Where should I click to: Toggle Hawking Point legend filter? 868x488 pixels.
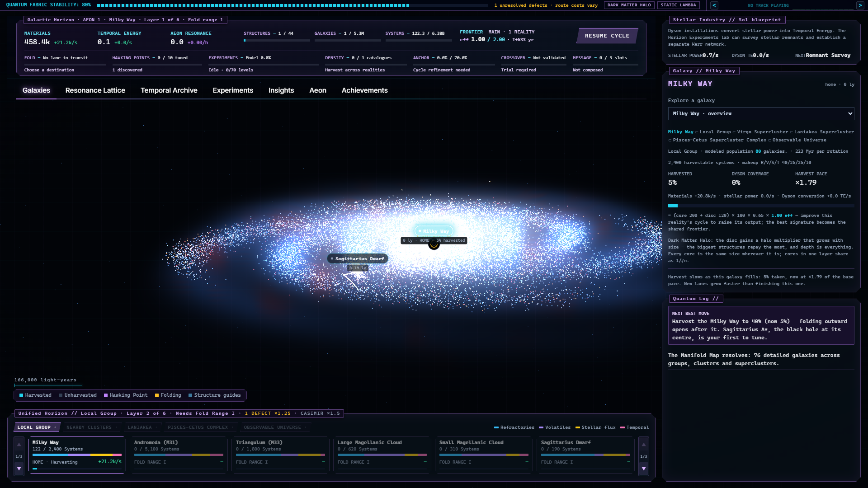(126, 395)
